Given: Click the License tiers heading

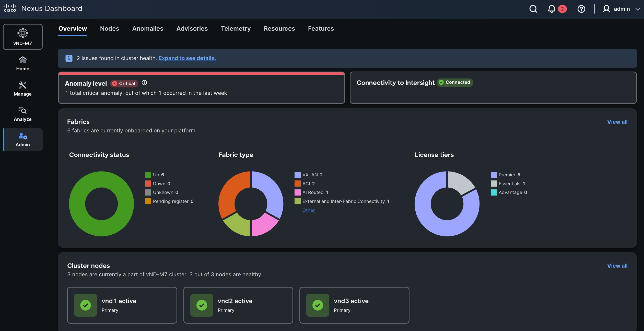Looking at the screenshot, I should coord(434,155).
